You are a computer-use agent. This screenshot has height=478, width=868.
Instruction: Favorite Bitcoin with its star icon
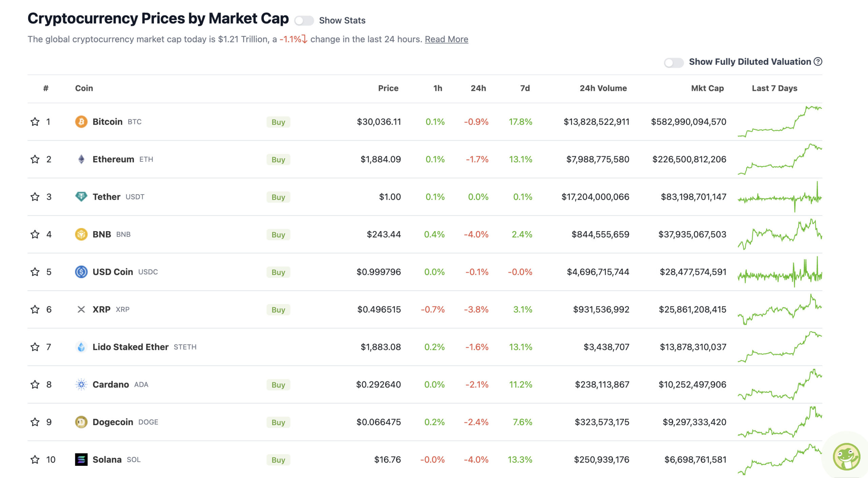point(35,122)
